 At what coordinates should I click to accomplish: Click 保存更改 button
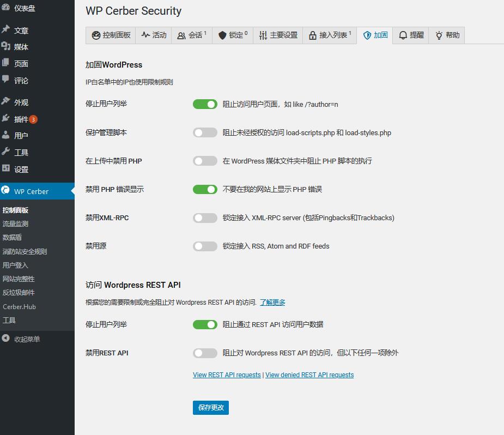[211, 408]
